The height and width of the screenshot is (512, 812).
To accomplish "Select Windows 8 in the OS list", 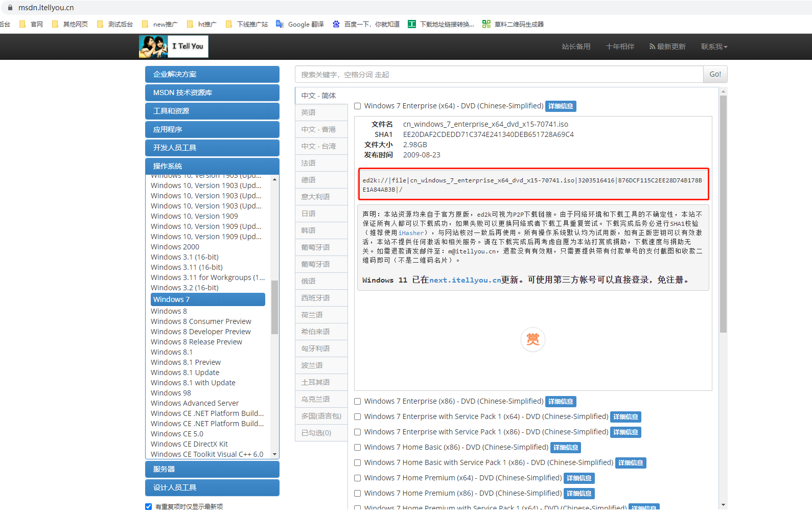I will (x=169, y=311).
